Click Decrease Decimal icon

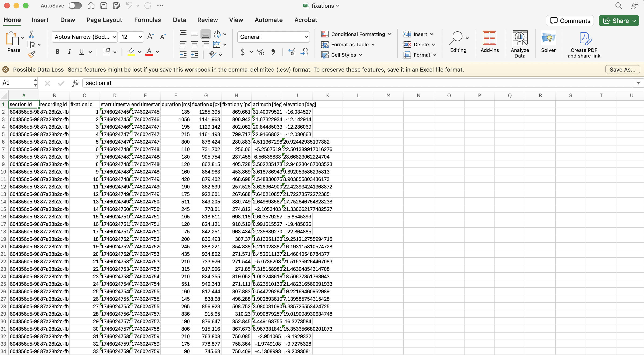(304, 52)
